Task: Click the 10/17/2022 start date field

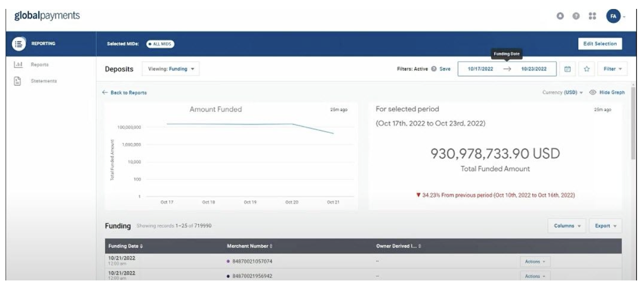Action: point(480,69)
